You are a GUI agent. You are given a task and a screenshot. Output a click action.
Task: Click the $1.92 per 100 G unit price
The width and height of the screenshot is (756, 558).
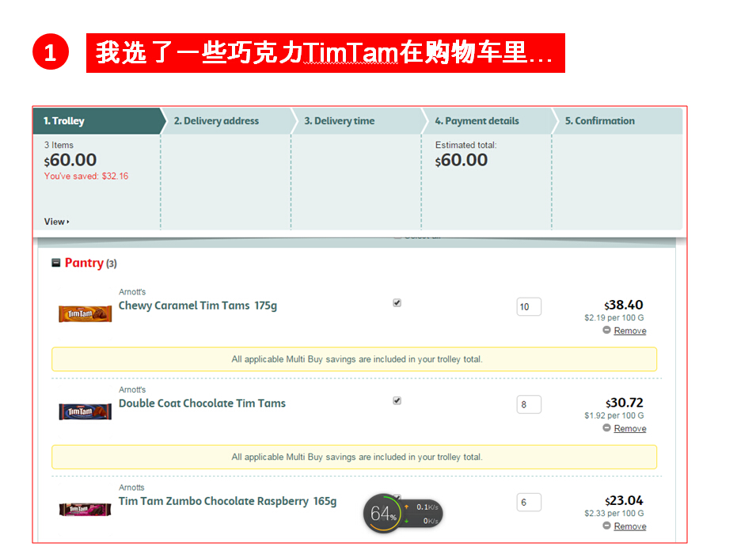pos(614,416)
